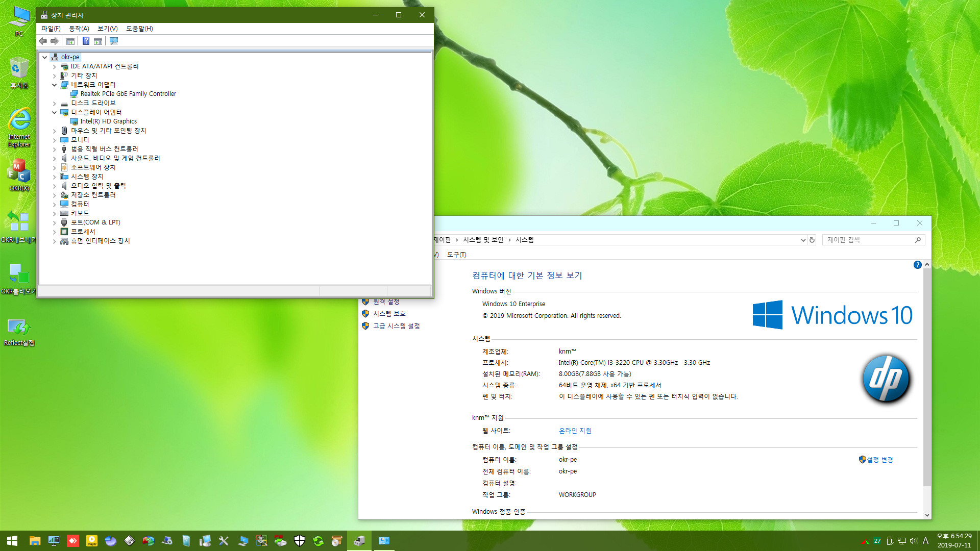Click the Back arrow in Device Manager toolbar
The width and height of the screenshot is (980, 551).
[x=43, y=41]
